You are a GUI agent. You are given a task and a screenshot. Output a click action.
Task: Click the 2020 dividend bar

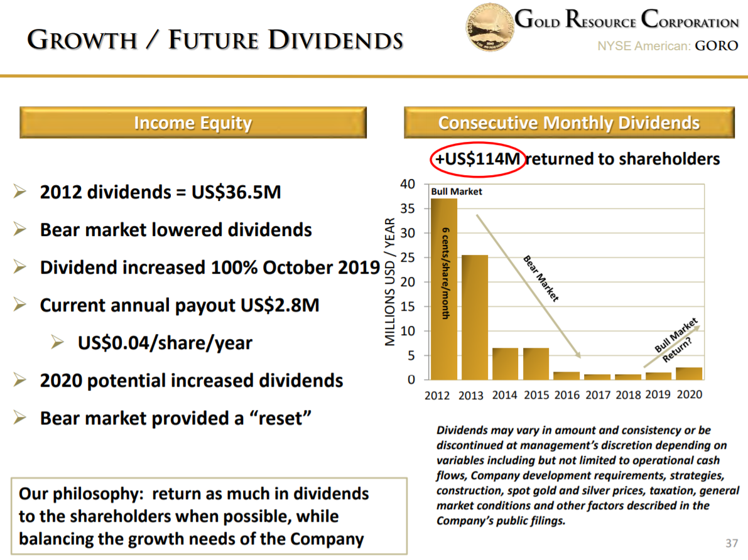688,373
